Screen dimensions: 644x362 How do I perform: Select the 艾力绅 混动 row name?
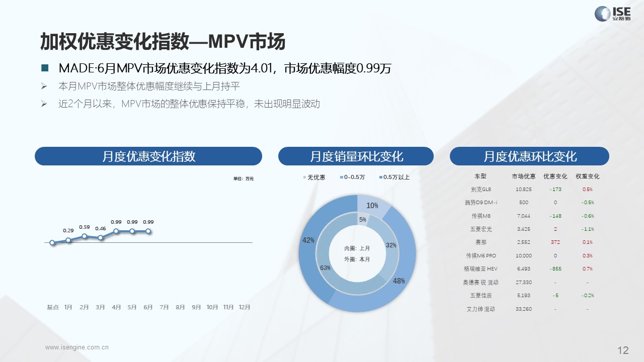480,309
